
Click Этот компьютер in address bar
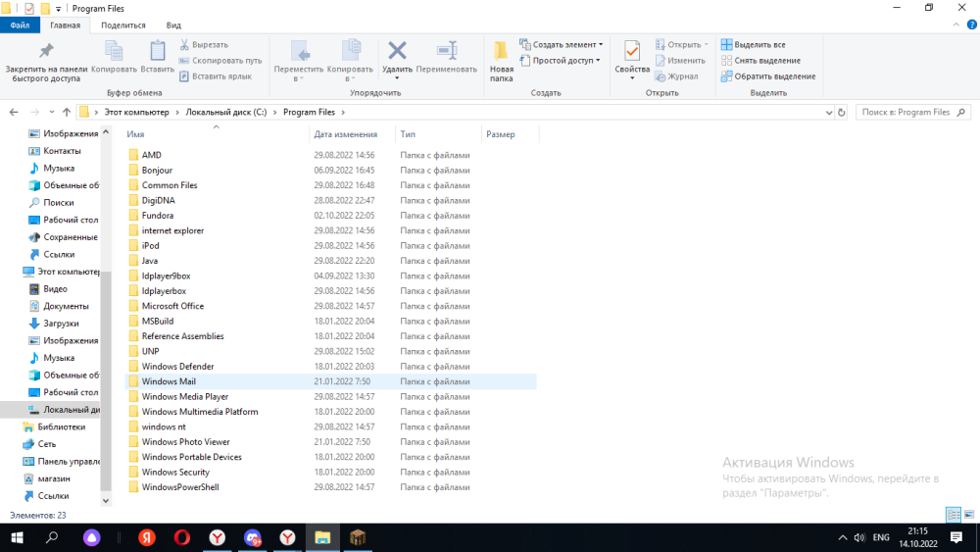point(137,112)
